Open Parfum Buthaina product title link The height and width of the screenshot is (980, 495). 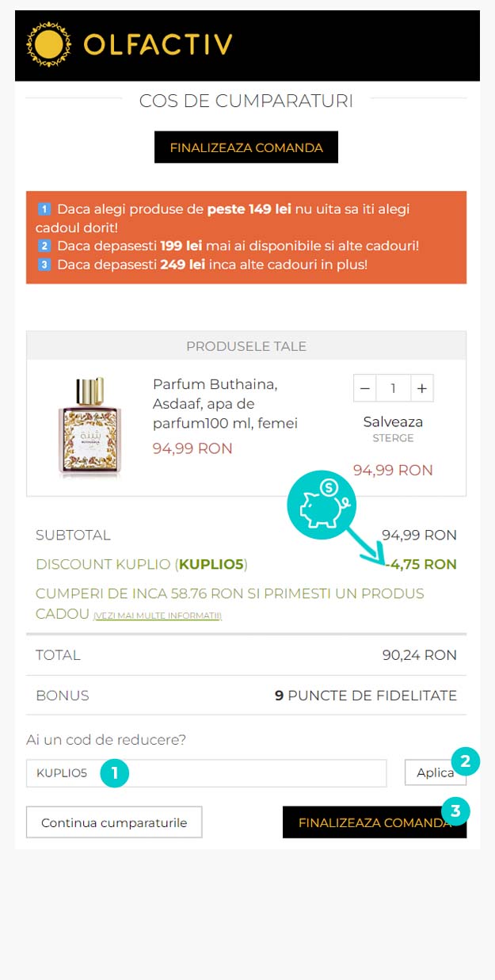point(225,404)
